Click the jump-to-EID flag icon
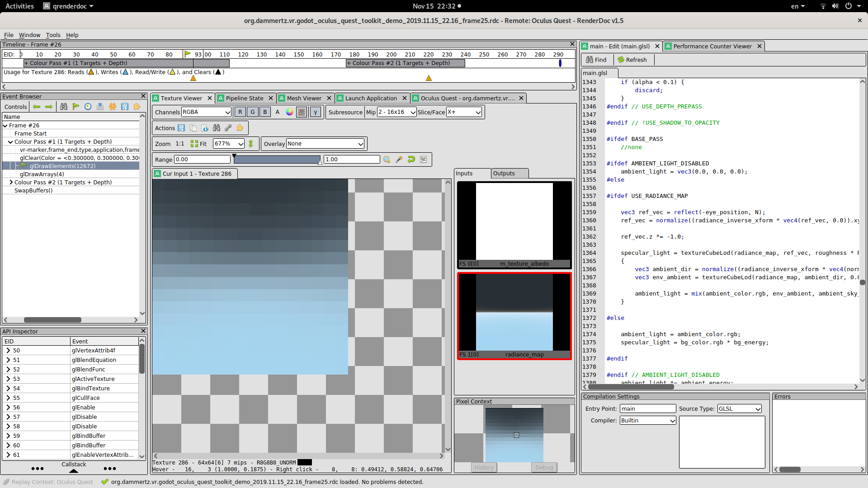868x488 pixels. (76, 107)
